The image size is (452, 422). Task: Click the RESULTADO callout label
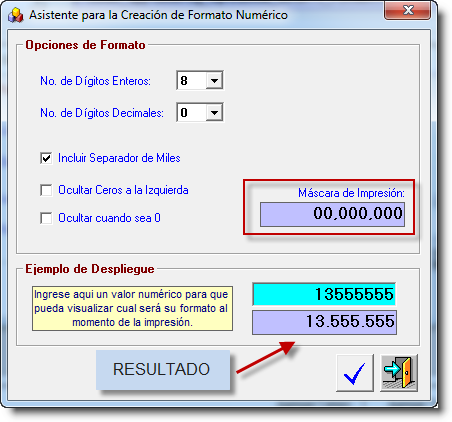[x=163, y=370]
